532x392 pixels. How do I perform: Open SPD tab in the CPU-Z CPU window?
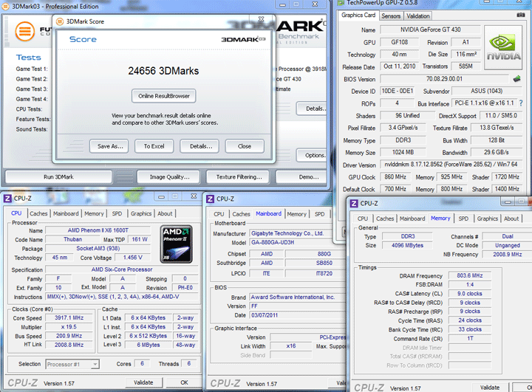(117, 213)
